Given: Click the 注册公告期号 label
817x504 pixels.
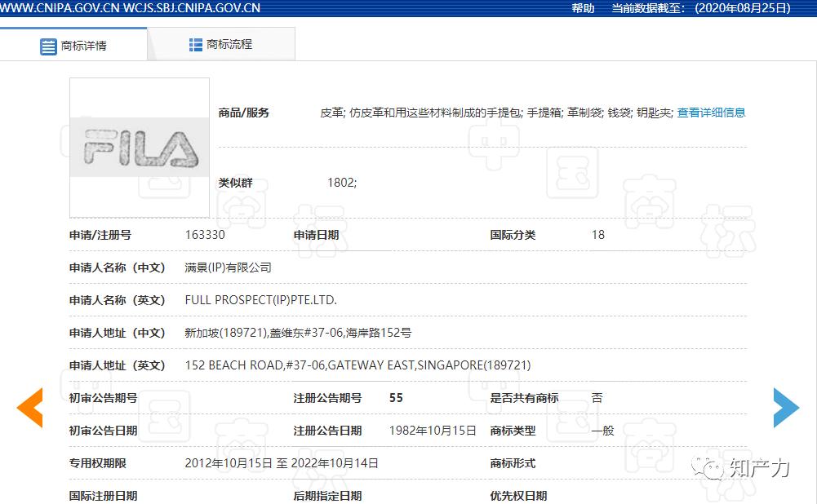Looking at the screenshot, I should tap(328, 398).
